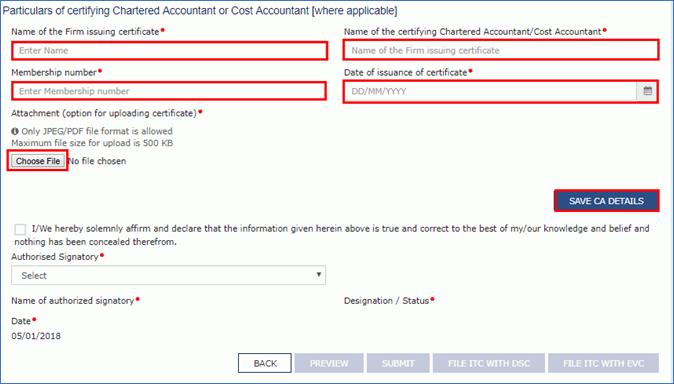Focus the date of issuance field
674x384 pixels.
(x=490, y=91)
